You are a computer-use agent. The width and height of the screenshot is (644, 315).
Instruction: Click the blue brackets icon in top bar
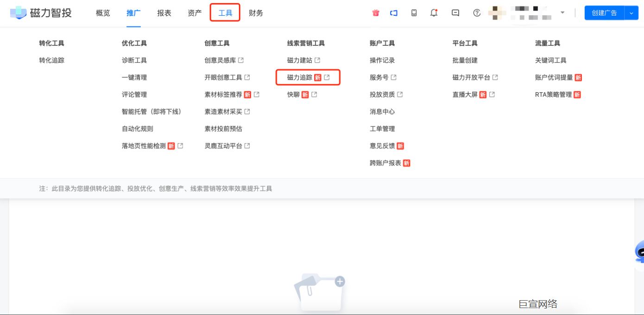pos(394,13)
